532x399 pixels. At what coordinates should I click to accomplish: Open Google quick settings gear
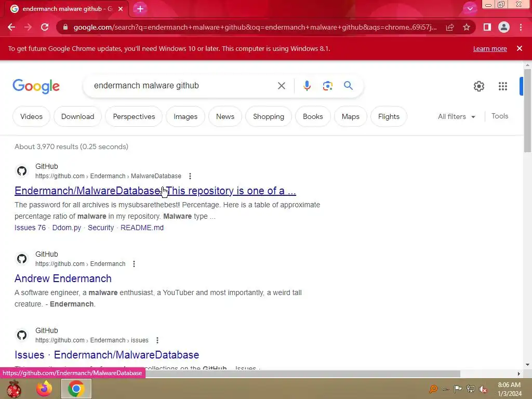478,86
